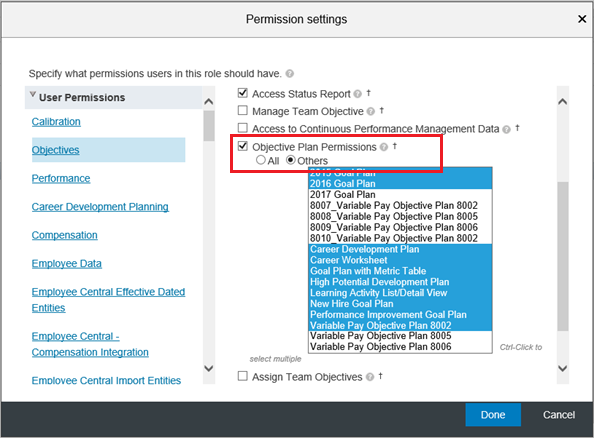Click the left panel scroll-down arrow
The width and height of the screenshot is (594, 439).
pyautogui.click(x=209, y=368)
